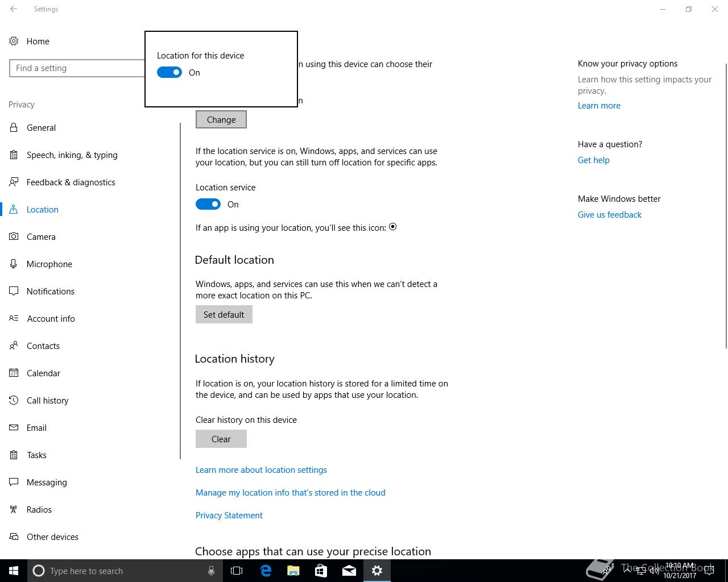
Task: Click the Call history clock icon
Action: (x=14, y=400)
